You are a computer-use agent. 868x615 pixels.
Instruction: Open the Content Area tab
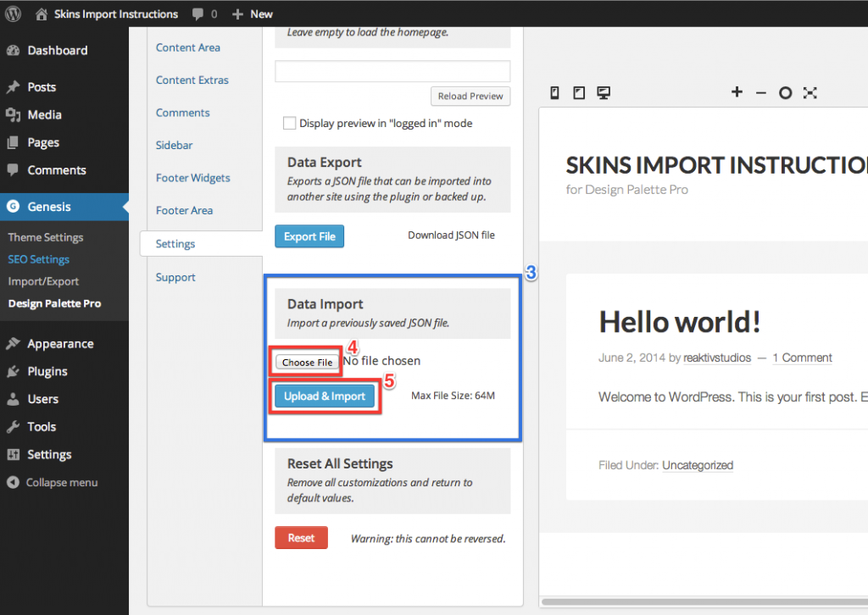click(x=187, y=47)
